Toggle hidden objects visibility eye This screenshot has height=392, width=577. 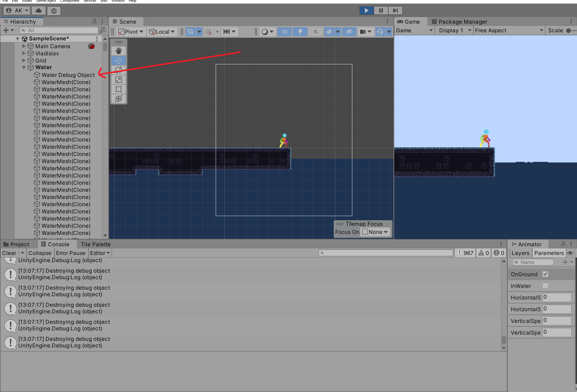349,32
